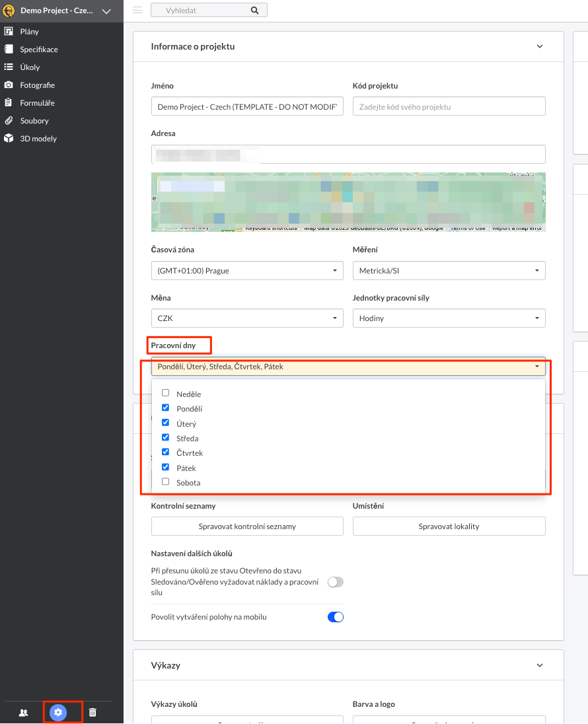Open the Plány sidebar icon
The width and height of the screenshot is (588, 724).
point(9,32)
